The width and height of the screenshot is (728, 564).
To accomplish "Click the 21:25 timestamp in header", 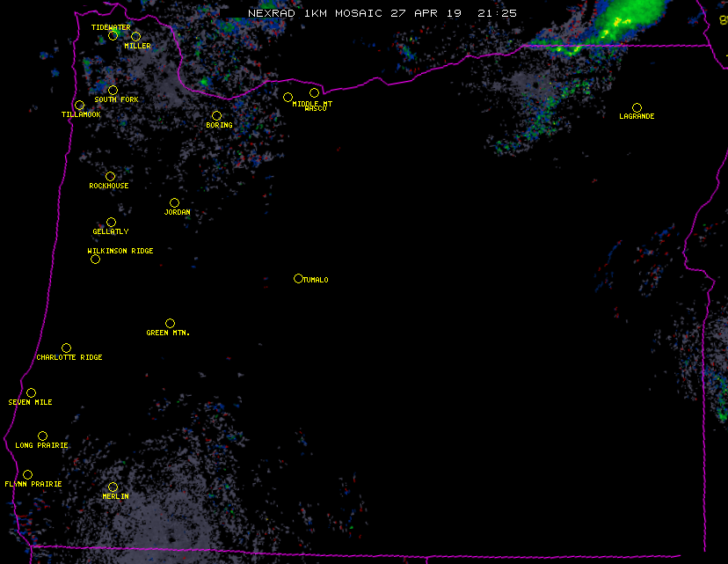I will click(499, 13).
